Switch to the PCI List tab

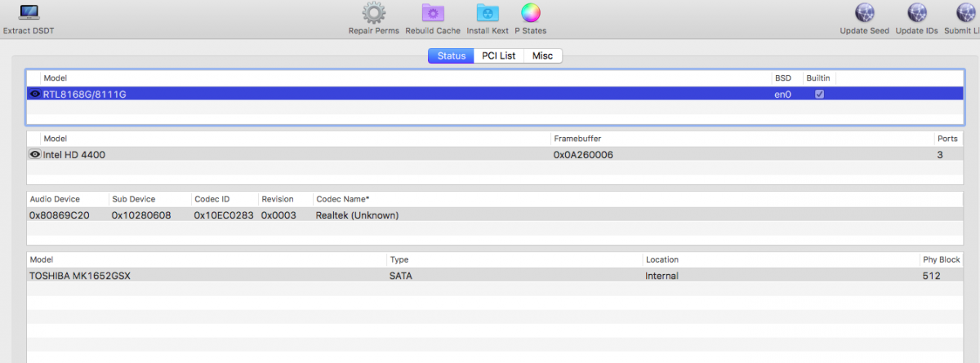click(x=498, y=56)
